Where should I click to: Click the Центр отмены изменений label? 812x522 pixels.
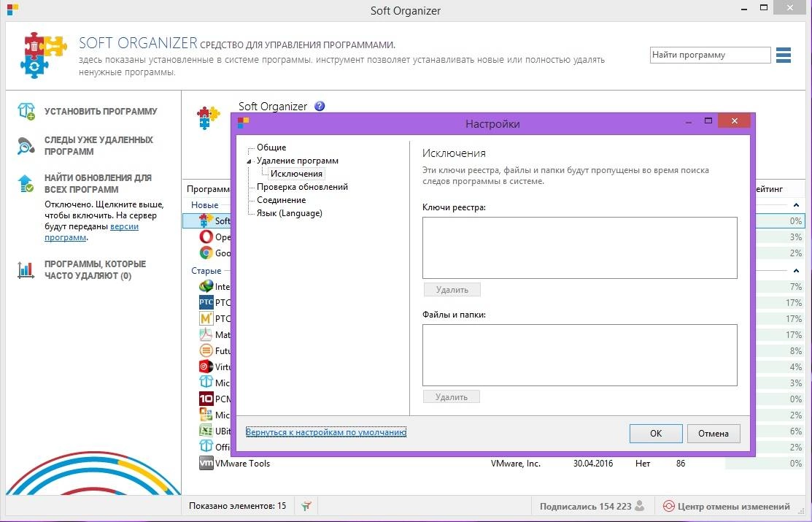tap(733, 507)
